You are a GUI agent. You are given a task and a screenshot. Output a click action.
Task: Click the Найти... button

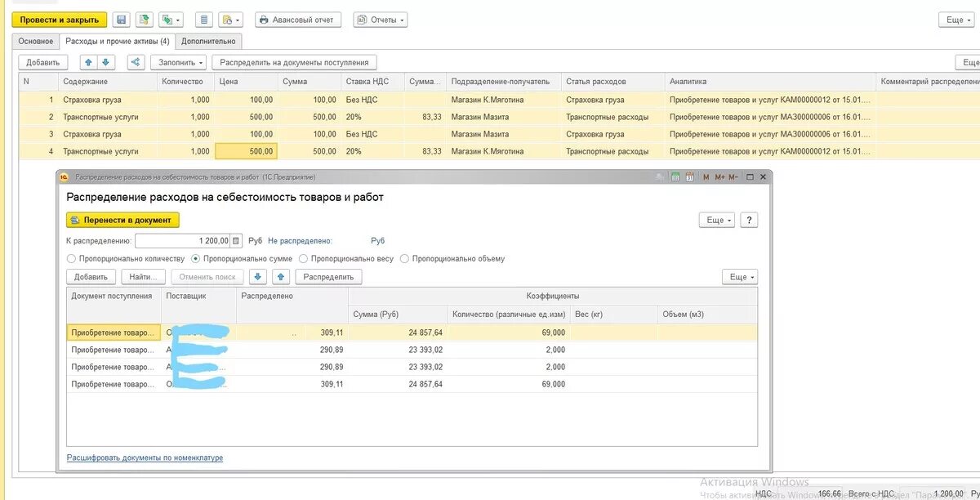pos(145,277)
